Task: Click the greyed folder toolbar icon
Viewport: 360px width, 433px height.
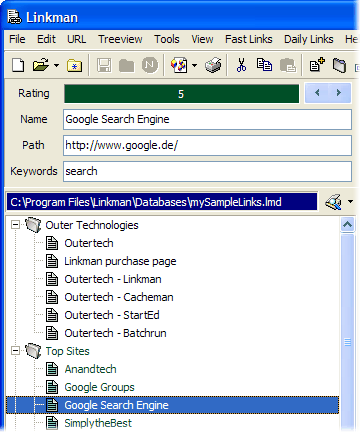Action: tap(127, 66)
